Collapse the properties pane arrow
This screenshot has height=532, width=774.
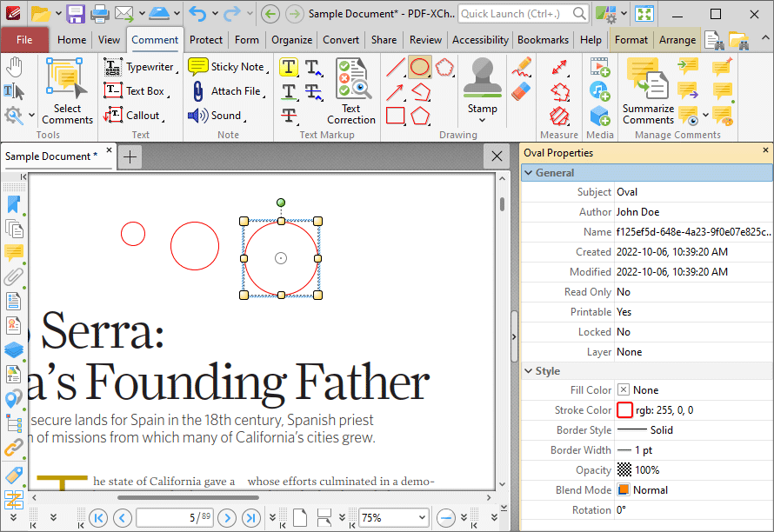pos(514,336)
